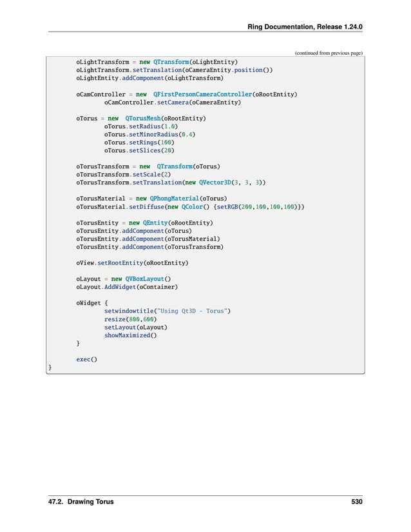Click the line 'exec()'

(86, 359)
